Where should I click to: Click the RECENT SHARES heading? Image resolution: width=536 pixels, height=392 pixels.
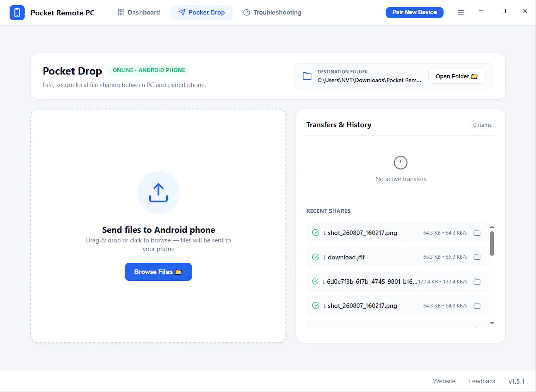tap(328, 211)
